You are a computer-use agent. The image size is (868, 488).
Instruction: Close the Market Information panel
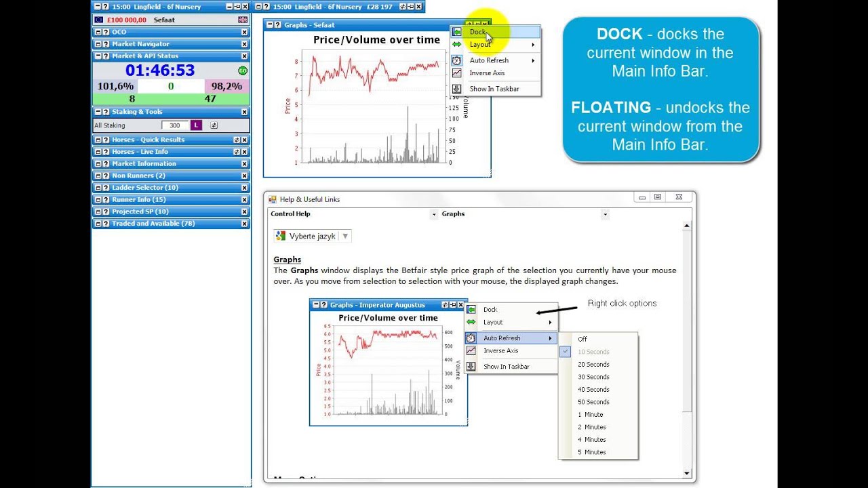coord(245,164)
